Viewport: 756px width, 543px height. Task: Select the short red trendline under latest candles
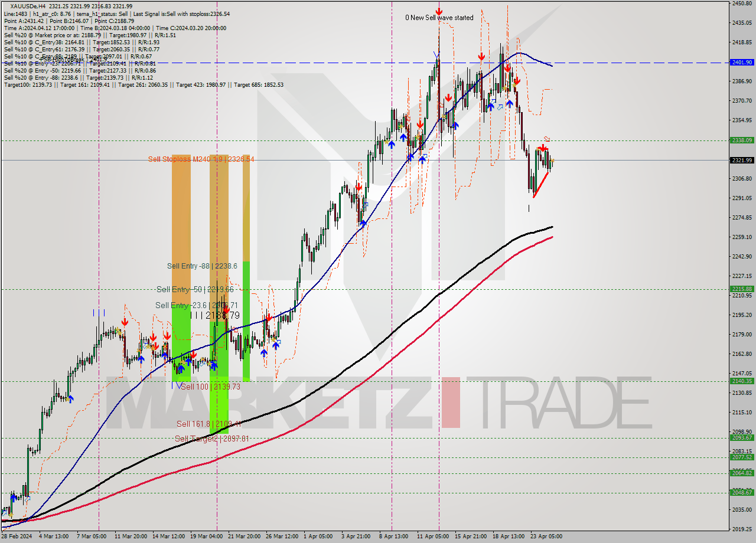(541, 185)
